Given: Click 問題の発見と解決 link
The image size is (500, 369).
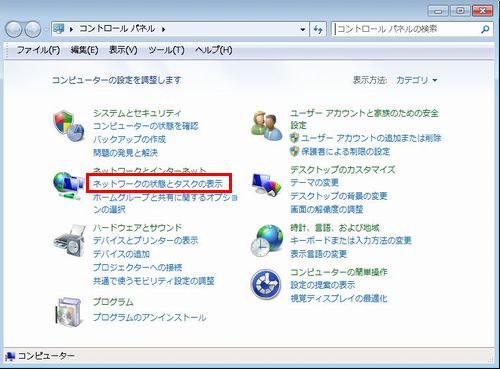Looking at the screenshot, I should pos(125,153).
